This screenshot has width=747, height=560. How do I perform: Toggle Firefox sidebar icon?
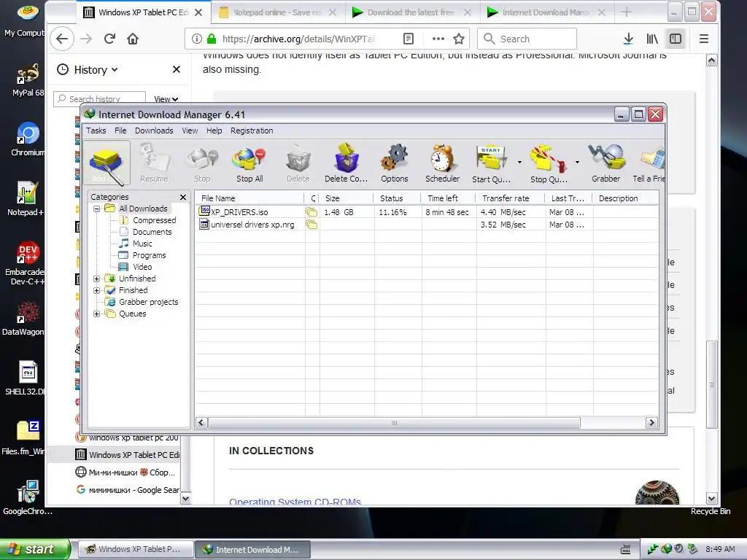[676, 39]
